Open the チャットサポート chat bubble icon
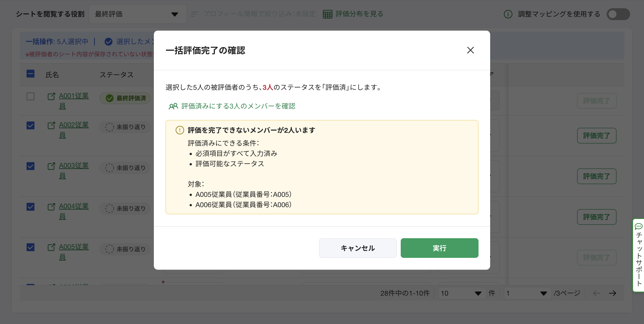 (x=638, y=226)
